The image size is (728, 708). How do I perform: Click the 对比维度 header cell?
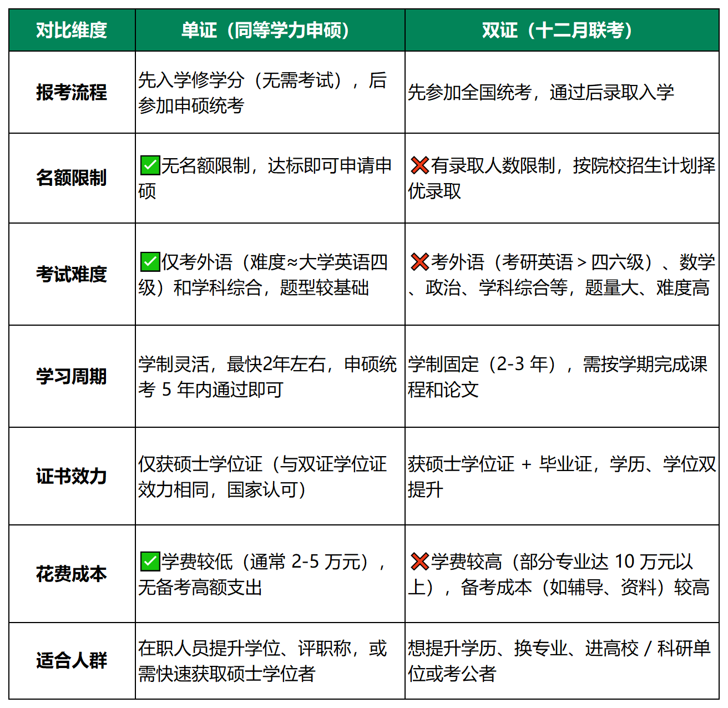point(72,30)
